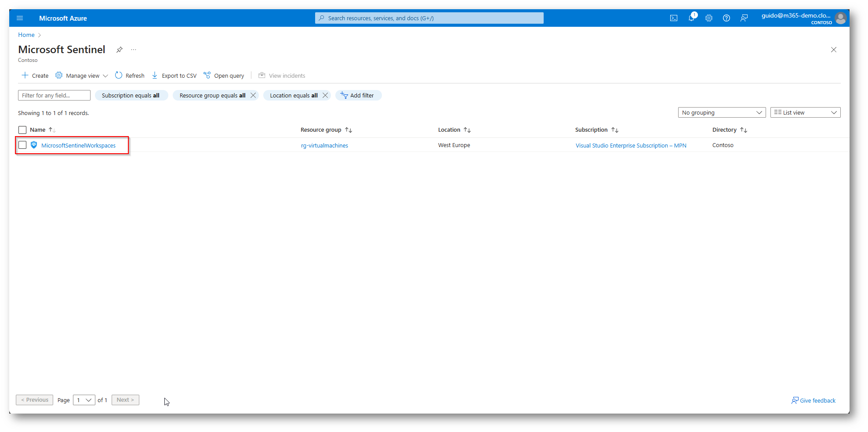
Task: Open the Azure portal hamburger menu
Action: tap(20, 18)
